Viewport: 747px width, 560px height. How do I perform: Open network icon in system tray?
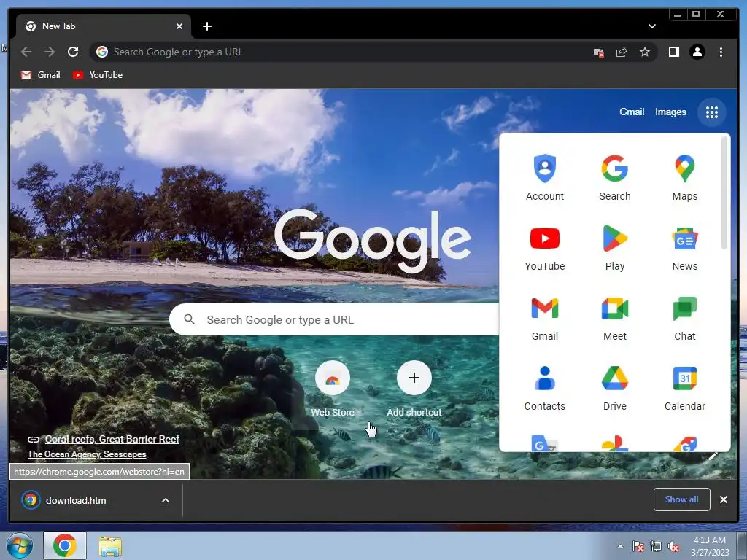656,547
